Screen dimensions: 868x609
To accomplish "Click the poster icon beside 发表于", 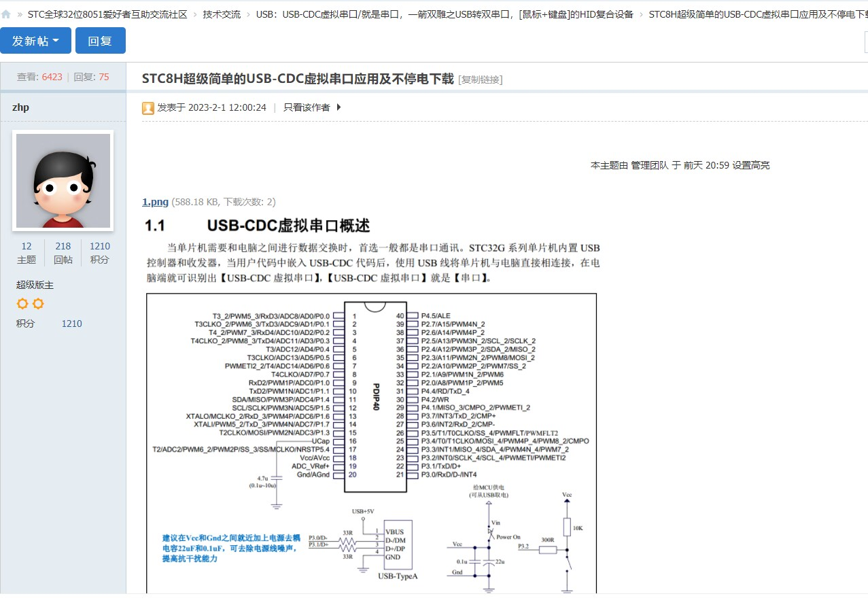I will (x=148, y=107).
